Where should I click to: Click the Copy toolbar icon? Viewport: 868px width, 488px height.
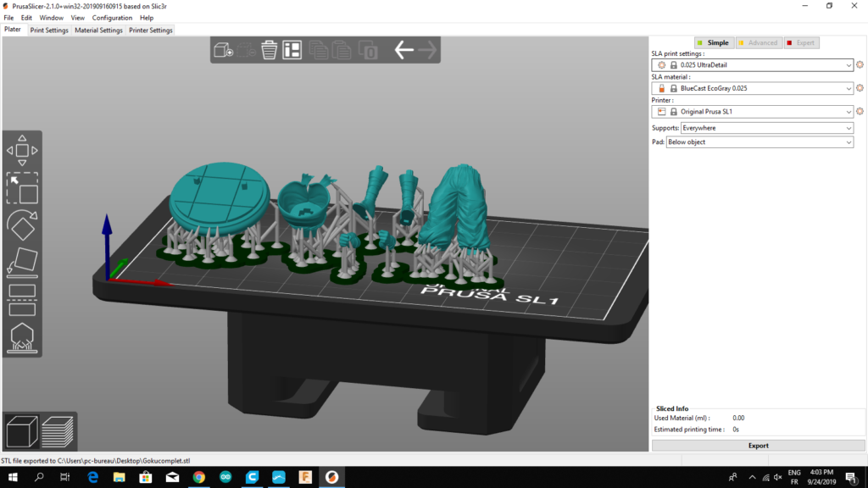tap(319, 50)
